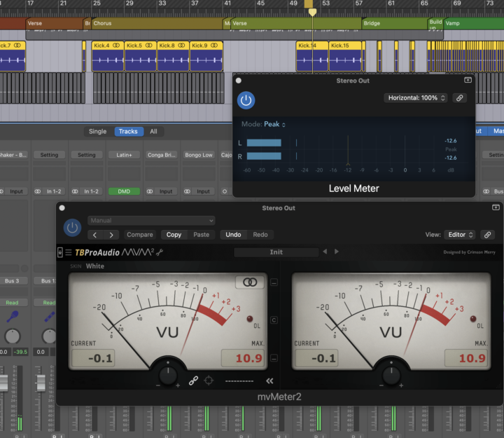Select the Kick.4 region

108,56
